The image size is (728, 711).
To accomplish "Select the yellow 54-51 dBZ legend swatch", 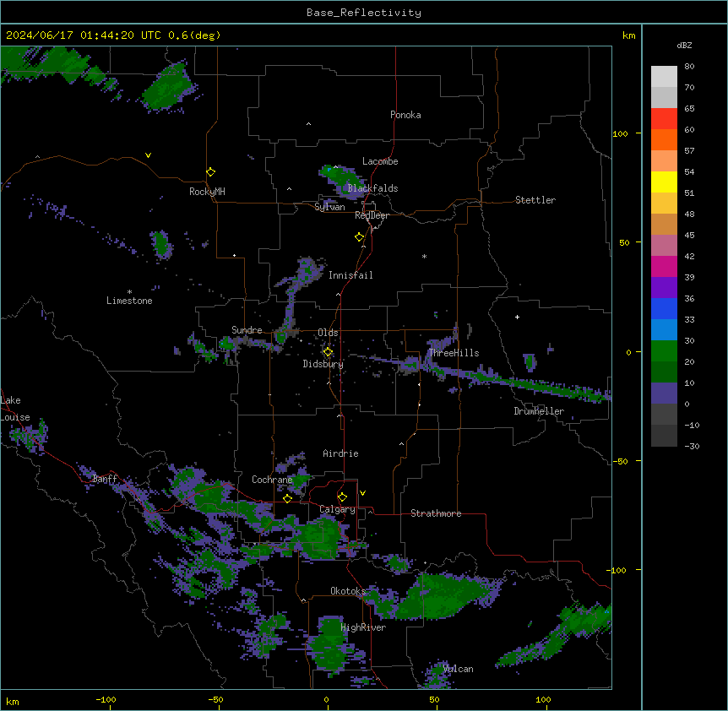I will (x=664, y=182).
